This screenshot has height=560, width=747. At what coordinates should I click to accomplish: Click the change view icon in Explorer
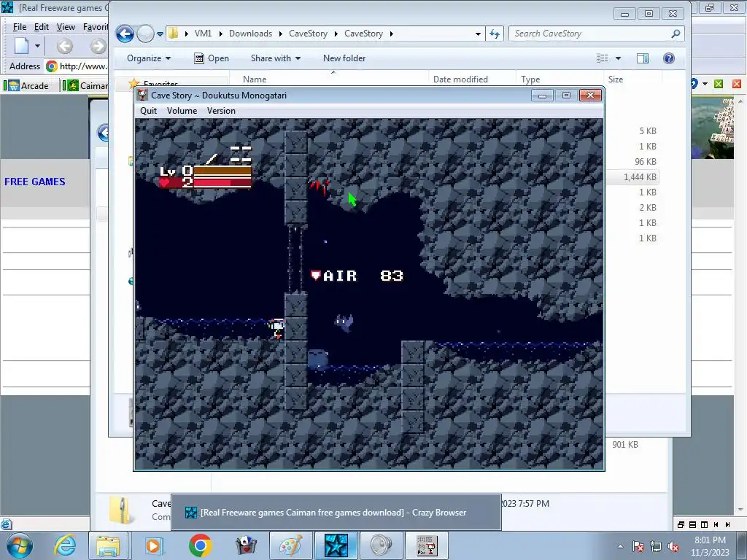click(x=602, y=58)
